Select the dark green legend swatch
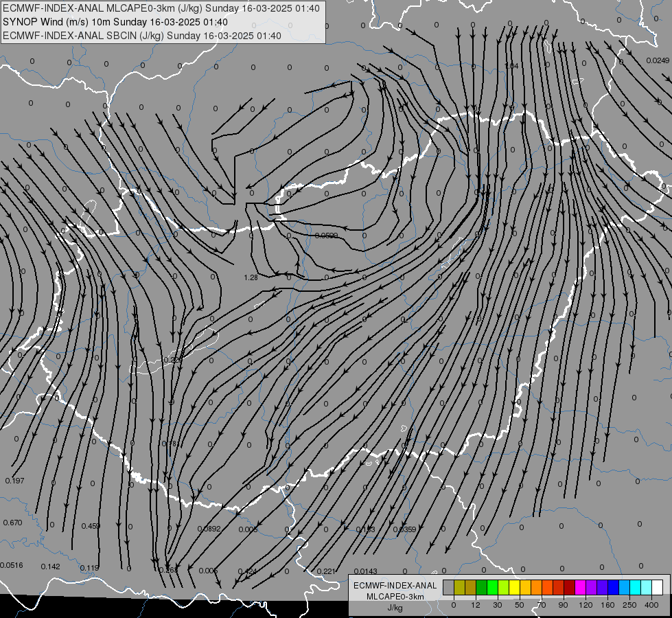This screenshot has width=672, height=618. (482, 587)
